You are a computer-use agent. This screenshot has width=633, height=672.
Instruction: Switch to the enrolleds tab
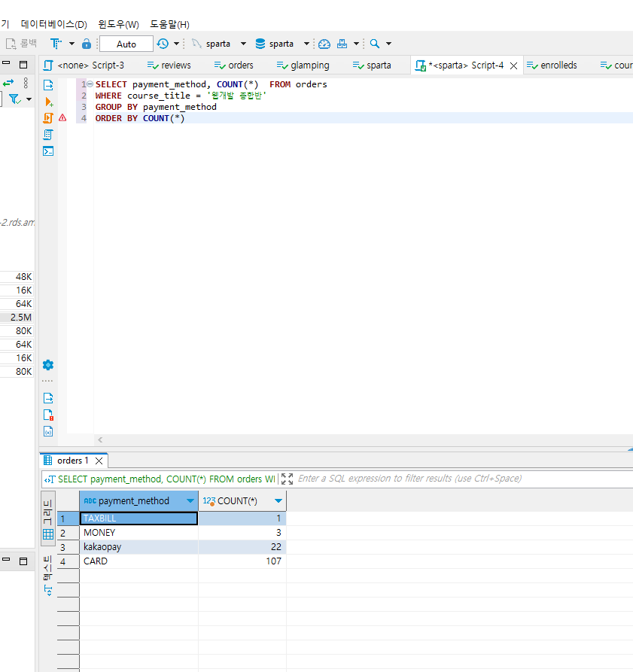pyautogui.click(x=552, y=65)
